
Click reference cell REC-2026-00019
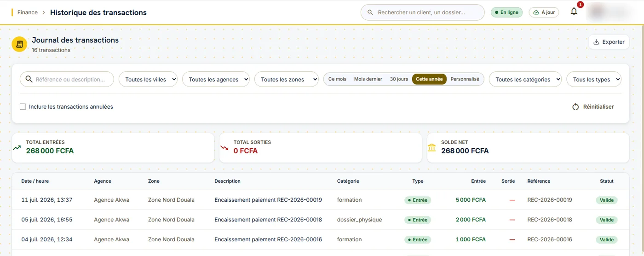point(550,200)
